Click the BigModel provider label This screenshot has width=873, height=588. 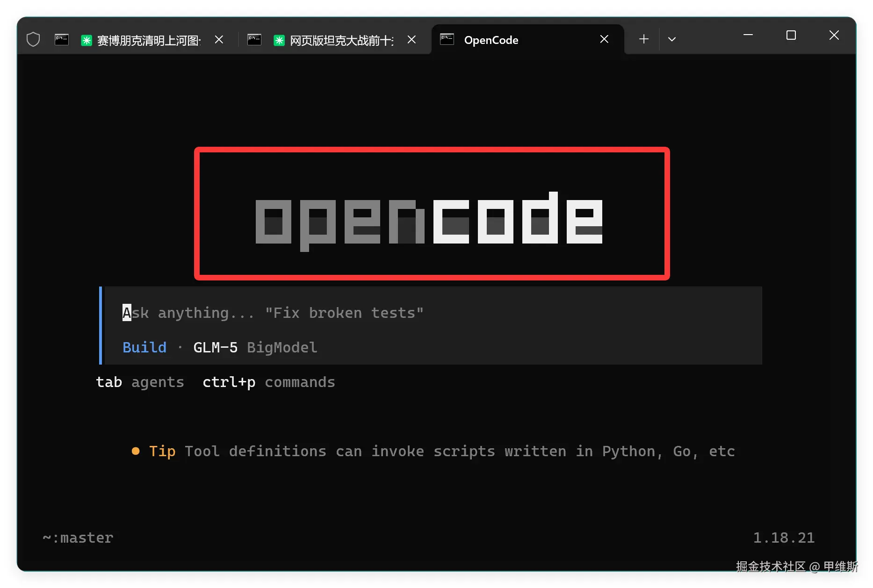(282, 348)
